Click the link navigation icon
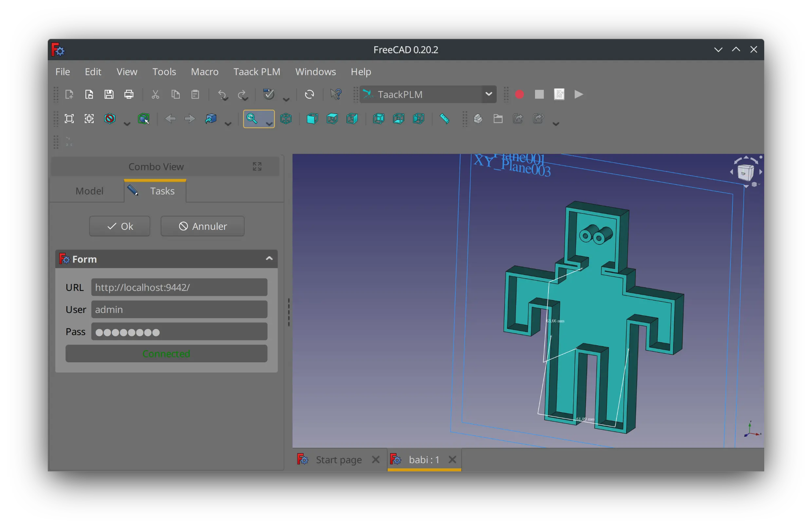The height and width of the screenshot is (528, 812). pos(211,119)
